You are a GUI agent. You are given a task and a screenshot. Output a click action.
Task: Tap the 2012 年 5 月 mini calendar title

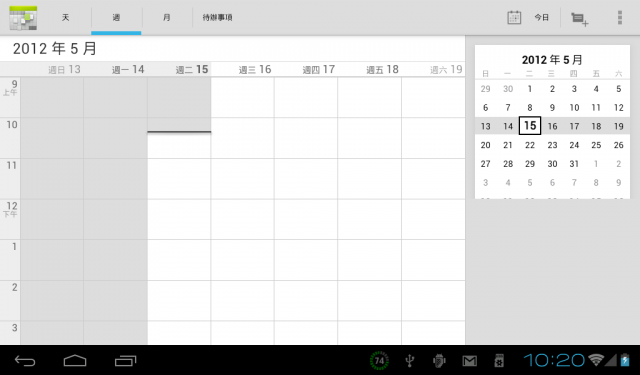[552, 60]
